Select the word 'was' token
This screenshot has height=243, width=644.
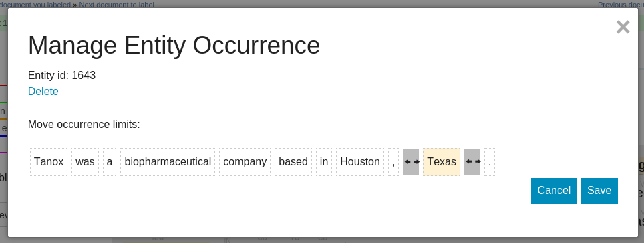[x=85, y=162]
